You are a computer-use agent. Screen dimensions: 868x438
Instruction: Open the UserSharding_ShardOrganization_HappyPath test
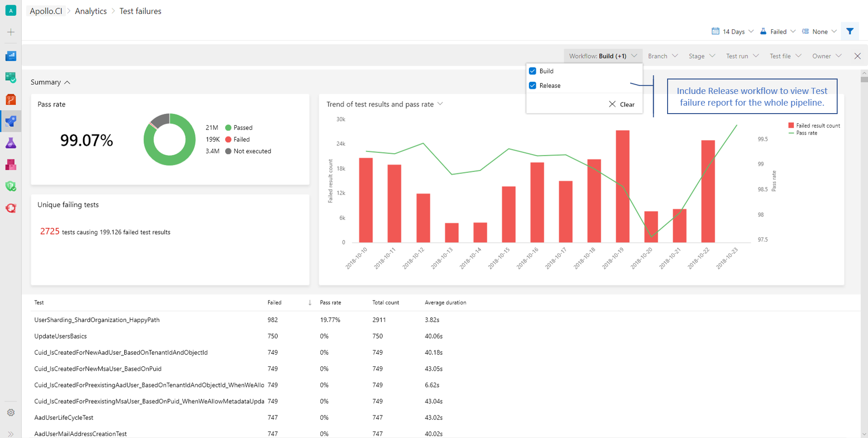click(x=97, y=320)
